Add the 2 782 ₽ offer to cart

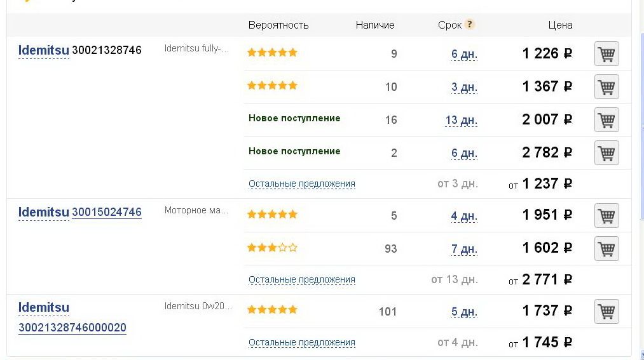coord(606,153)
